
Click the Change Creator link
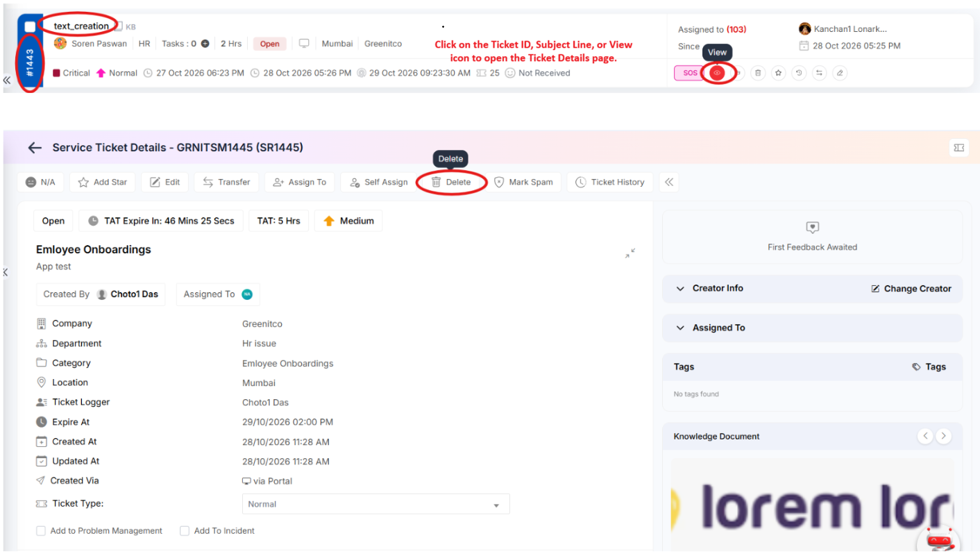[x=911, y=289]
